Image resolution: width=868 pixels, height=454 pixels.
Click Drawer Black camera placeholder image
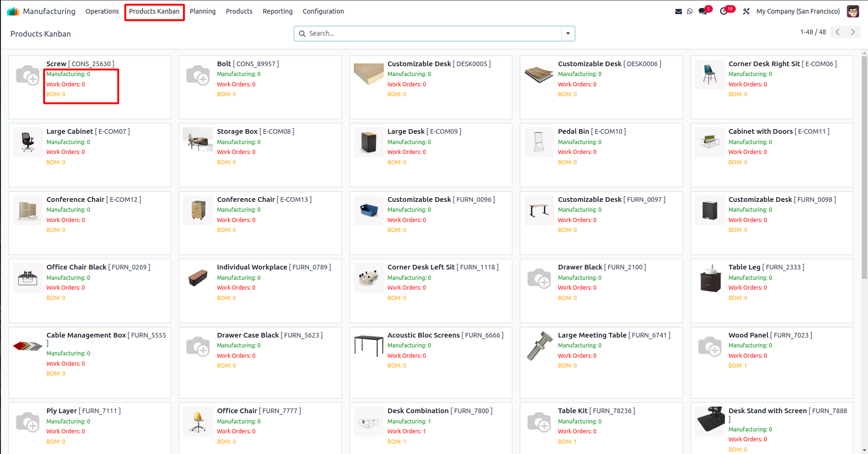pos(539,278)
